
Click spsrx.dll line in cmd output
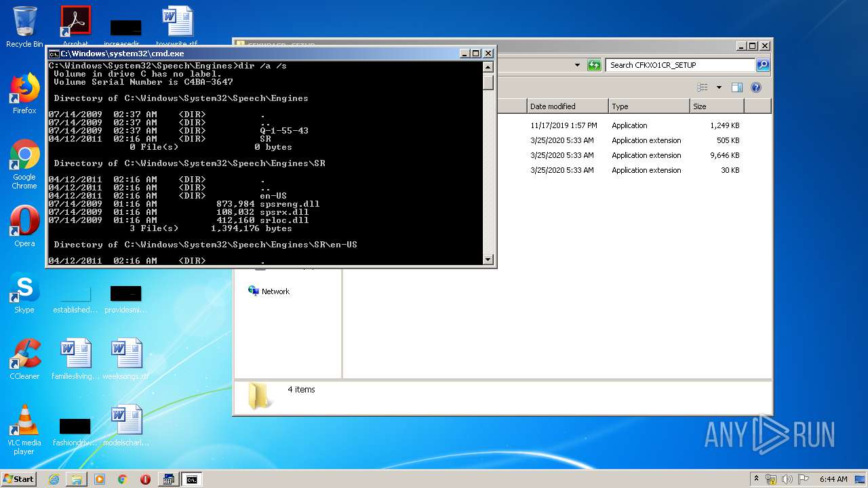[178, 212]
